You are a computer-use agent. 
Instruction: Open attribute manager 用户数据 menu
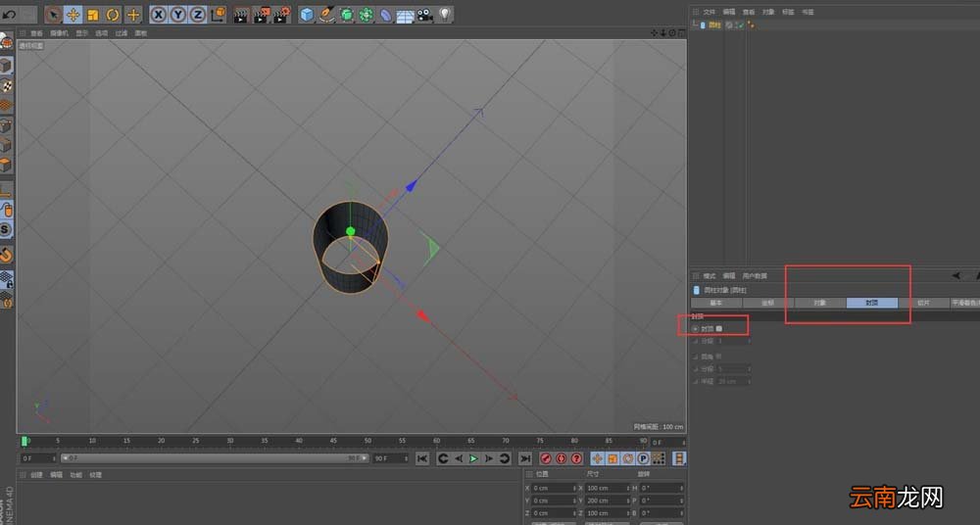pyautogui.click(x=755, y=275)
